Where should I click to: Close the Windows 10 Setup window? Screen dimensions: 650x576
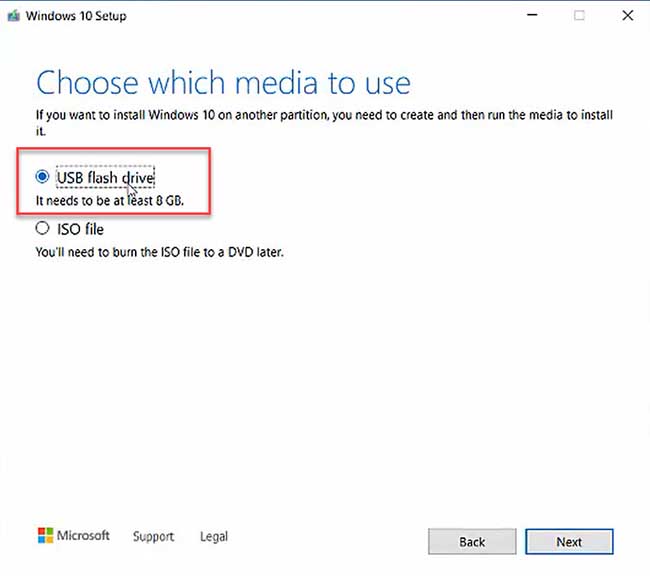coord(628,15)
